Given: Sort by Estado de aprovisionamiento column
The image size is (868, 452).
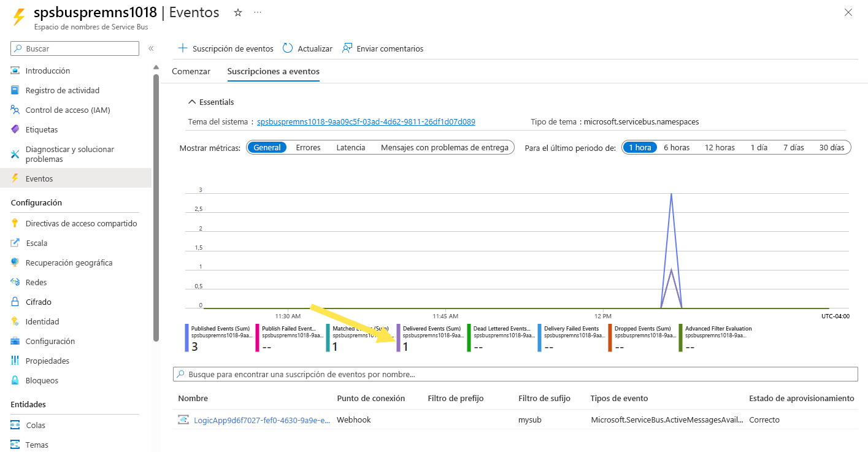Looking at the screenshot, I should click(801, 398).
